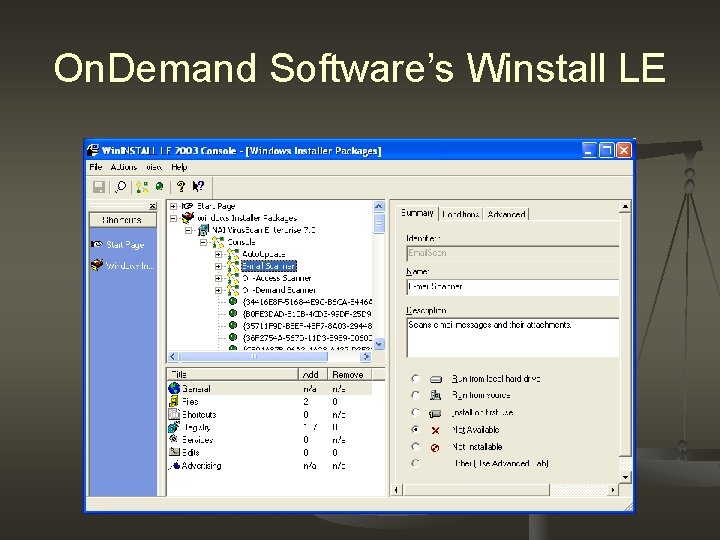The width and height of the screenshot is (720, 540).
Task: Collapse the Windows Installer Packages node
Action: [x=173, y=218]
